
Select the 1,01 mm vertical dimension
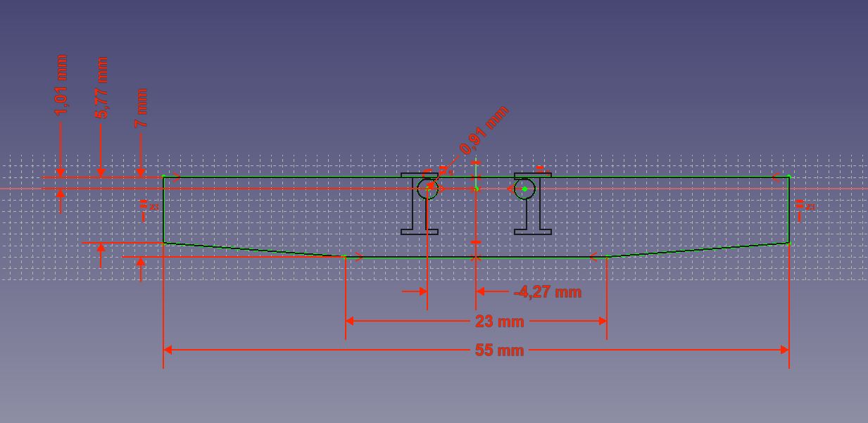click(61, 85)
